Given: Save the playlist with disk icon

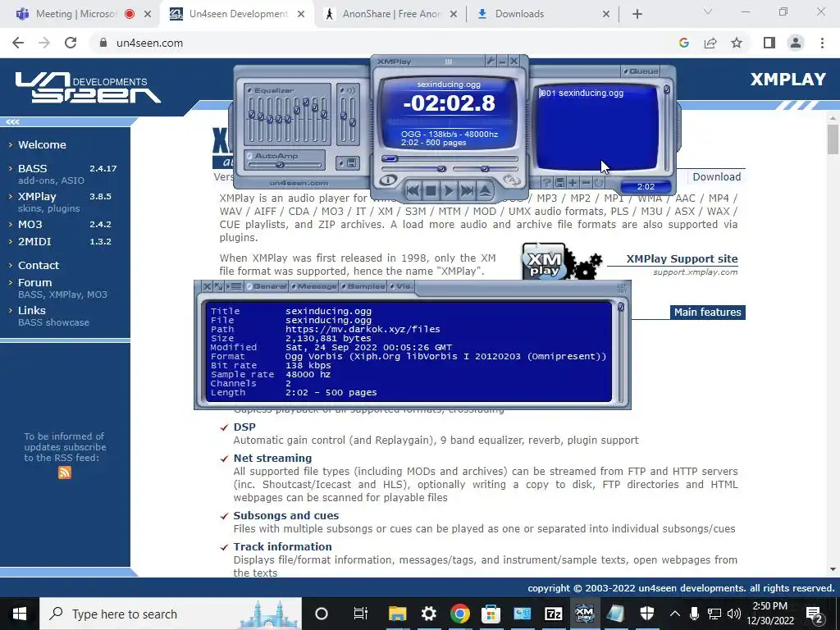Looking at the screenshot, I should pos(559,183).
